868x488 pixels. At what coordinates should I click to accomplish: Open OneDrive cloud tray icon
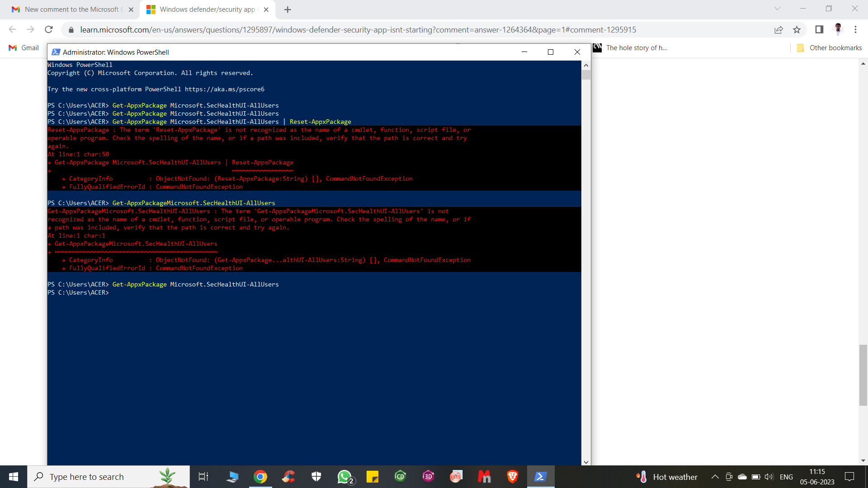coord(742,477)
